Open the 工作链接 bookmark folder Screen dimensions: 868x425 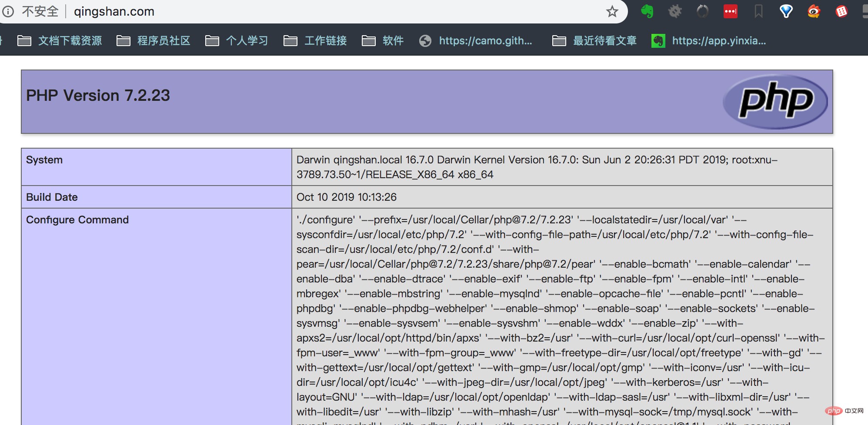pos(315,41)
